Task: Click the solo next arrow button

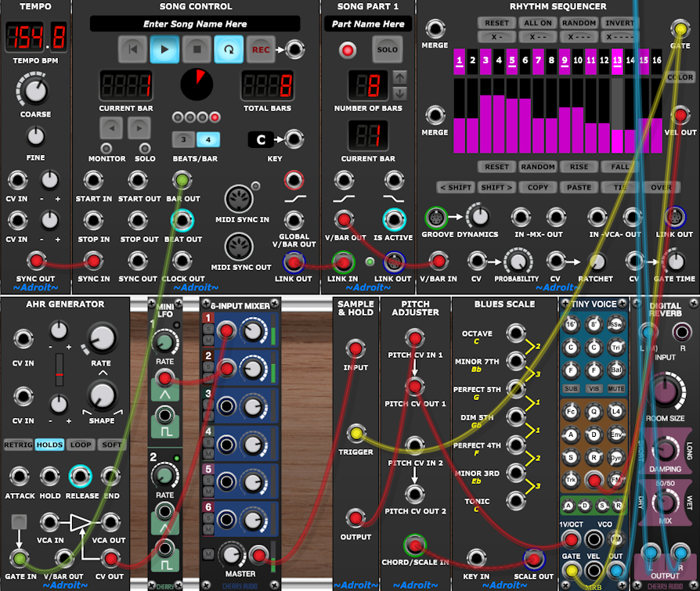Action: (x=139, y=128)
